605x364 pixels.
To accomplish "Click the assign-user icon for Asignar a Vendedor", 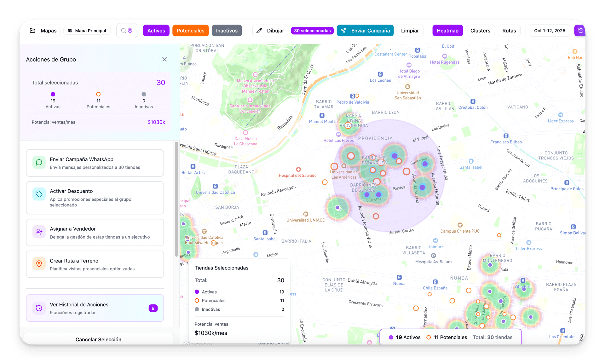I will [39, 232].
